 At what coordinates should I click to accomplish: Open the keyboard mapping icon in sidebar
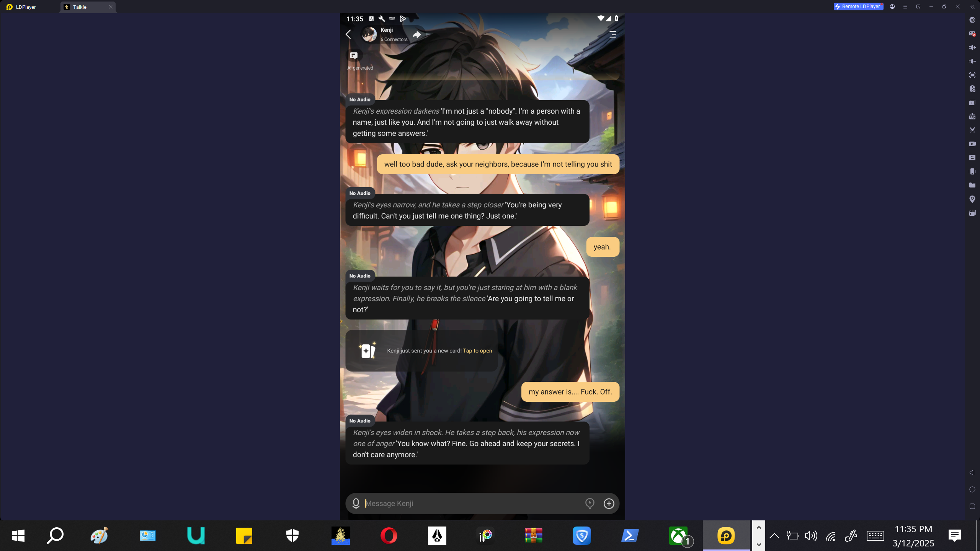pos(972,34)
